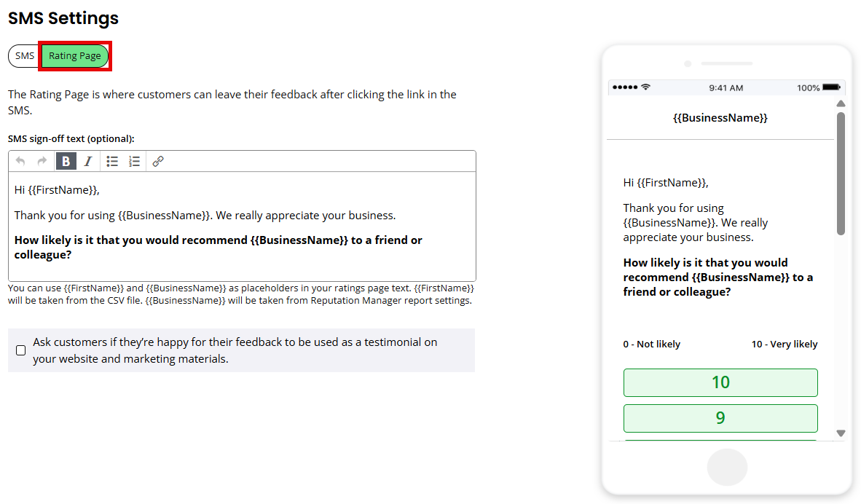
Task: Choose rating 9 in phone preview
Action: [x=720, y=418]
